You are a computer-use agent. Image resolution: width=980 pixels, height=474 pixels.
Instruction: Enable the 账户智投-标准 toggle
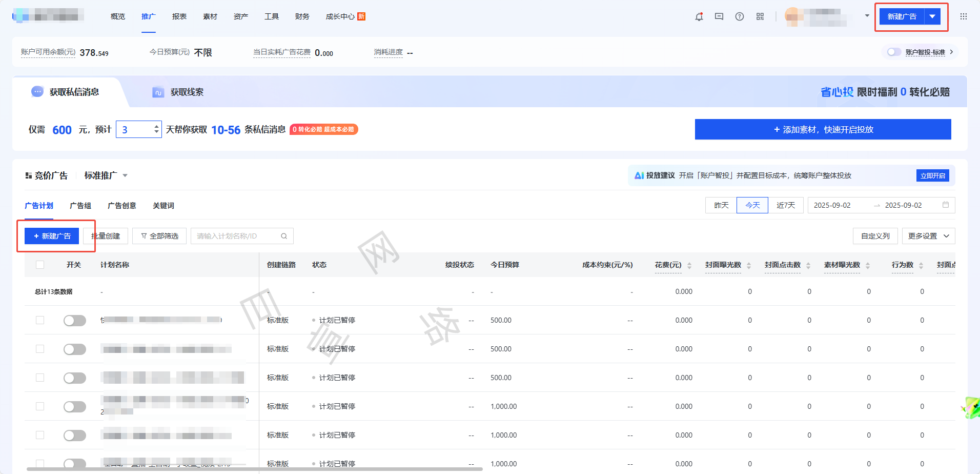point(893,52)
